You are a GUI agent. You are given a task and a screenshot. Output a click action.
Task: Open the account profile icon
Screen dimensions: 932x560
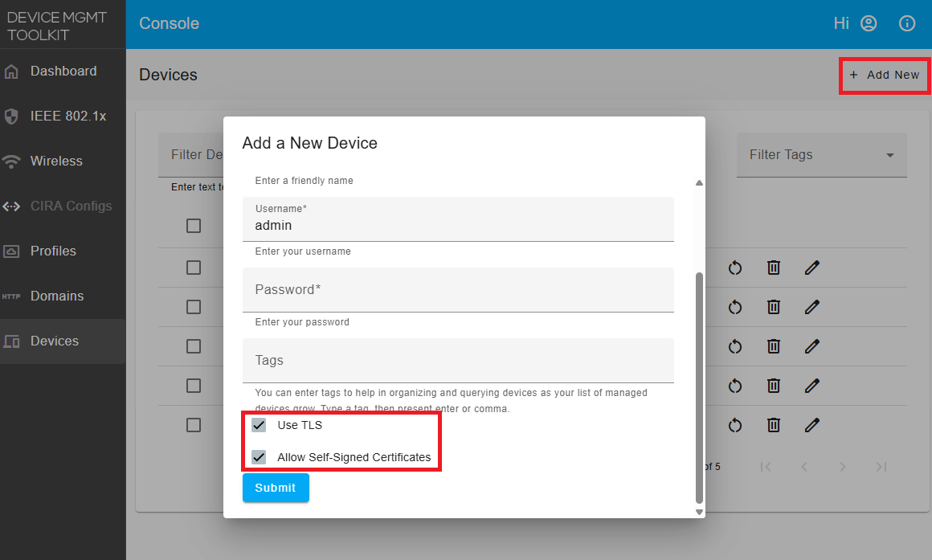[x=869, y=23]
